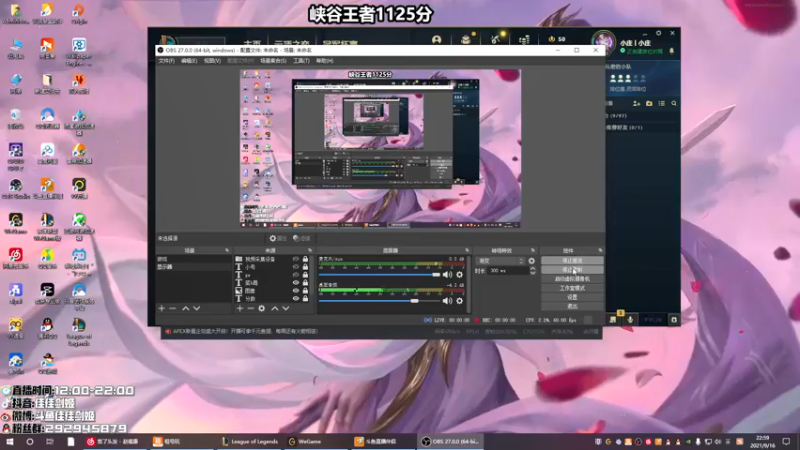Click 停止推流 stop streaming button
The height and width of the screenshot is (450, 800).
click(x=572, y=260)
